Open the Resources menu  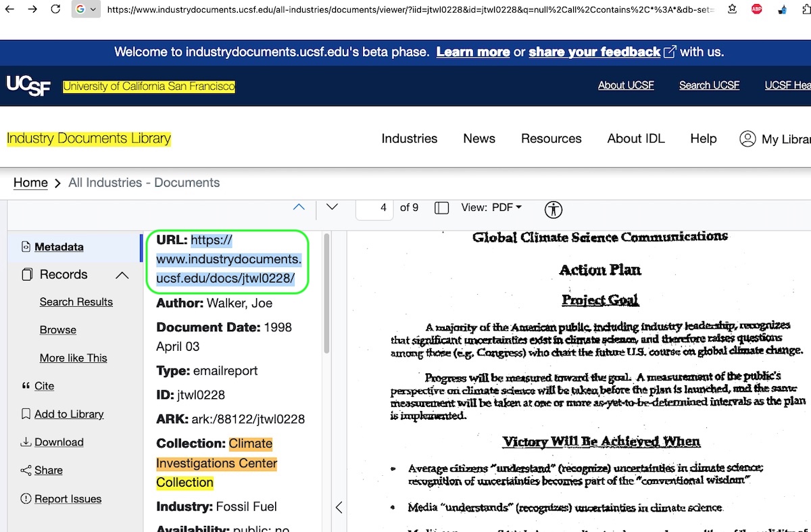click(x=551, y=139)
